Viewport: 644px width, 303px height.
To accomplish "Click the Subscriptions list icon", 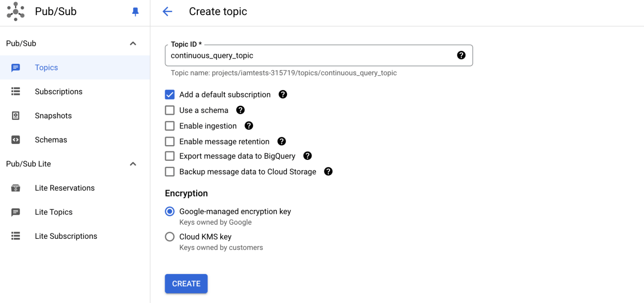I will click(15, 92).
